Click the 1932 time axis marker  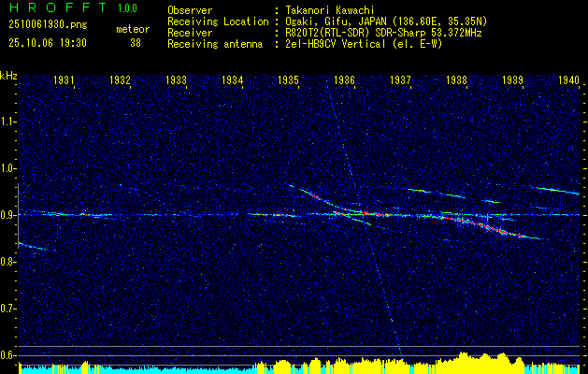click(x=120, y=79)
